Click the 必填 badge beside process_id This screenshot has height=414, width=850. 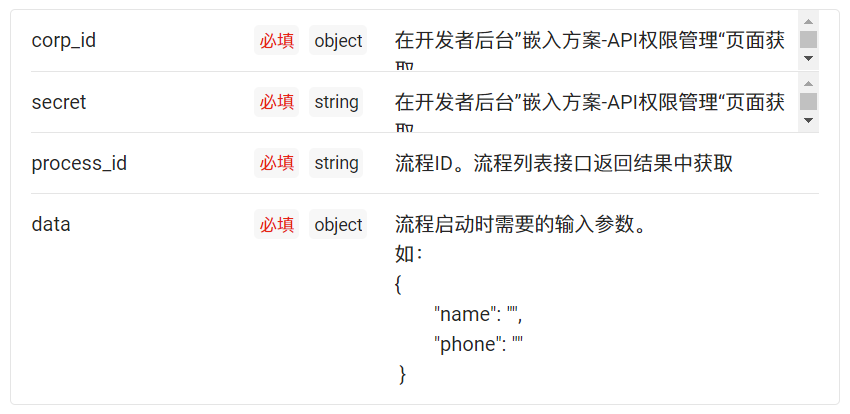(x=276, y=163)
